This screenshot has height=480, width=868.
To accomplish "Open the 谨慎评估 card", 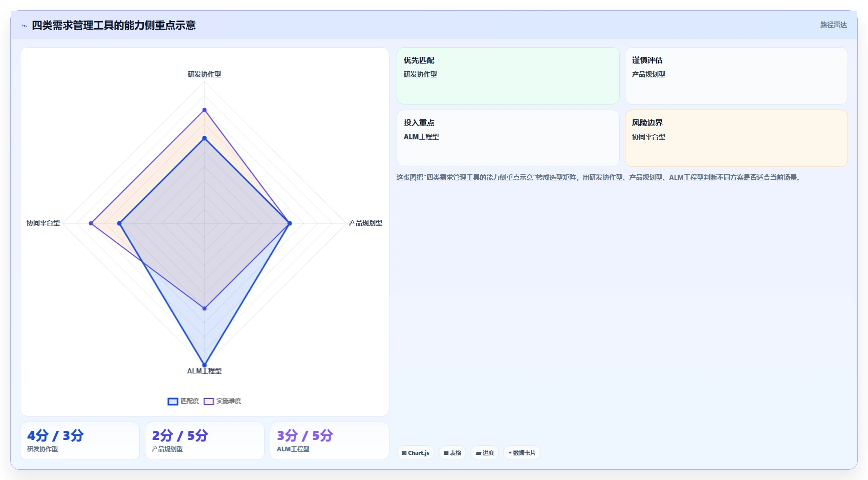I will pos(736,76).
